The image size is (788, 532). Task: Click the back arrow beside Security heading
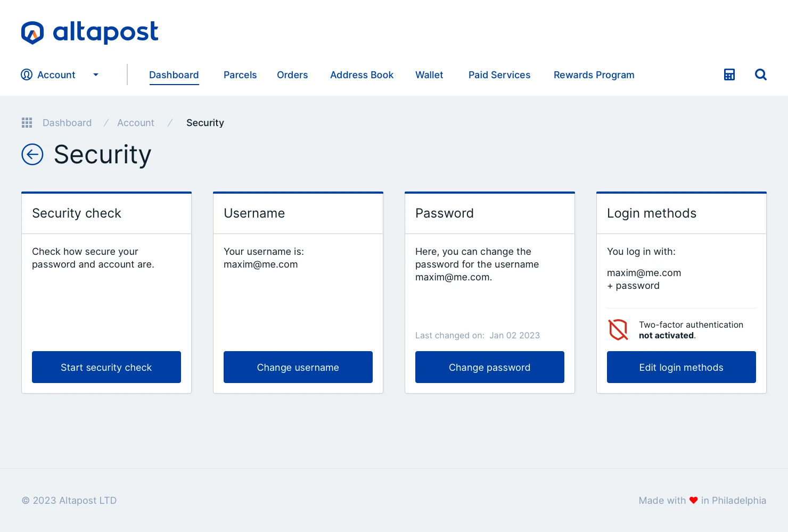pyautogui.click(x=32, y=155)
